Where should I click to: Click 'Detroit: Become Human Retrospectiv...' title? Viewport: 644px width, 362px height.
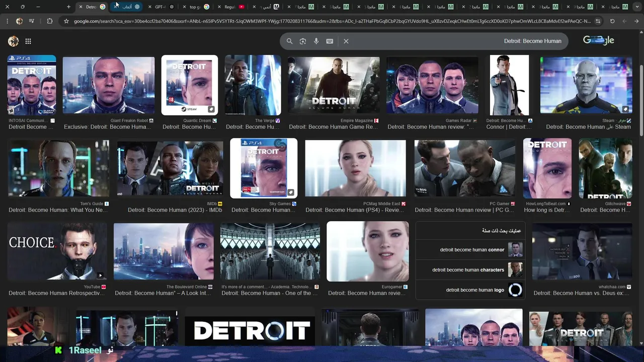coord(57,293)
